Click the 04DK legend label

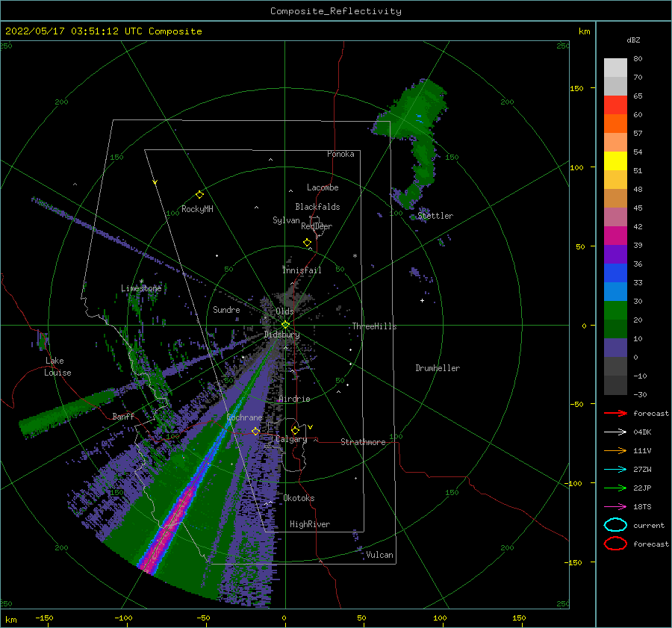[642, 432]
